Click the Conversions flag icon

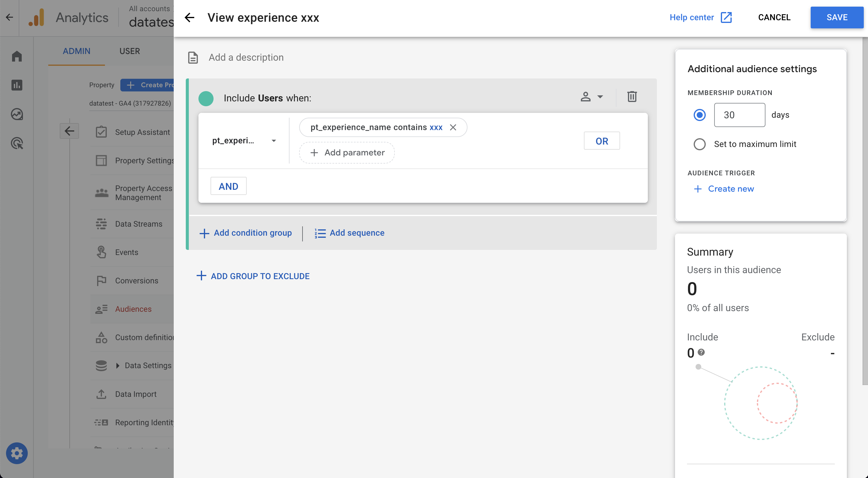coord(101,280)
